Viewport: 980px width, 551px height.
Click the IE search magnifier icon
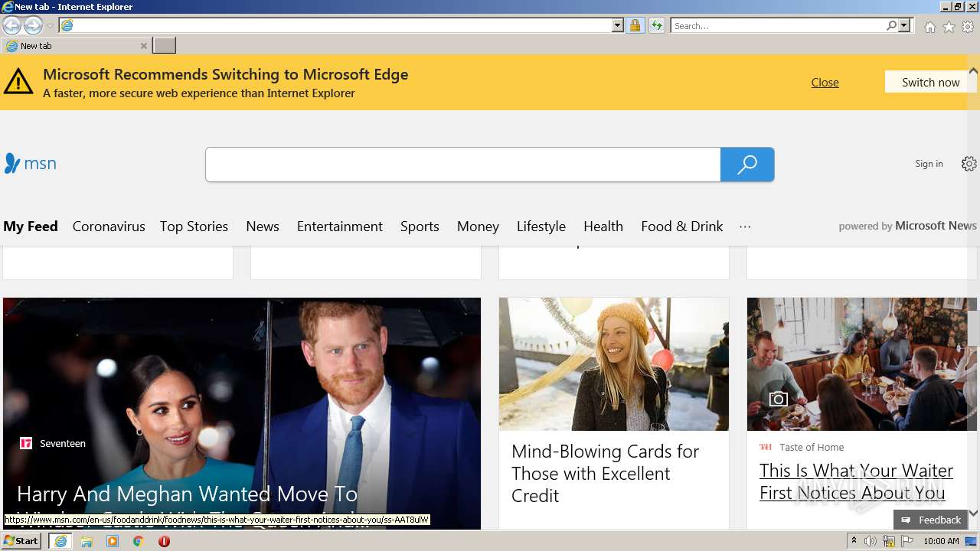coord(892,25)
